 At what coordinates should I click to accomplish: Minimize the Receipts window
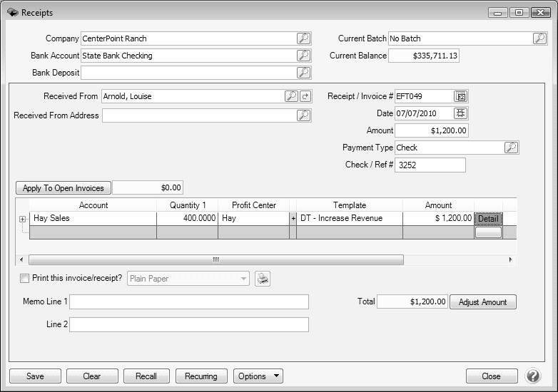[x=498, y=13]
